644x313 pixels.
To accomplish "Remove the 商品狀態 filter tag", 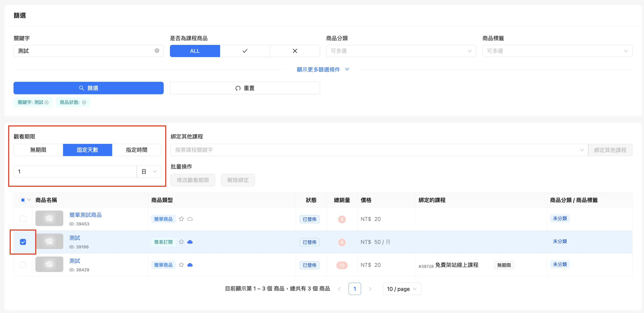I will point(84,102).
